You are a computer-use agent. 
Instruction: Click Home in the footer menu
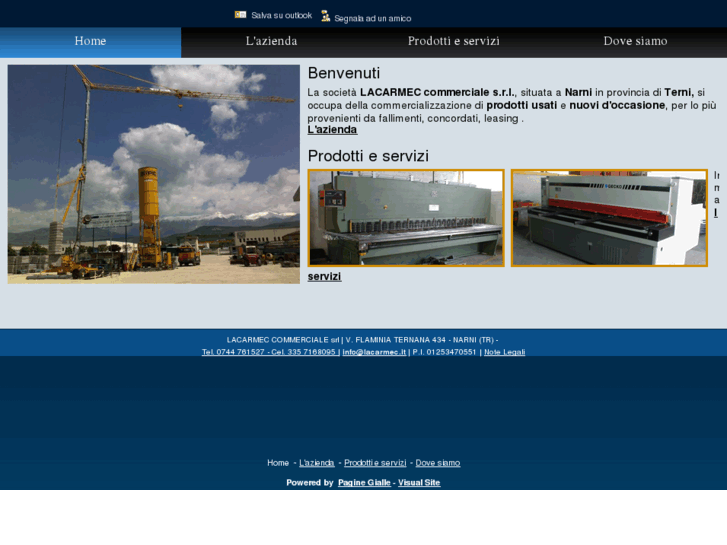point(278,463)
